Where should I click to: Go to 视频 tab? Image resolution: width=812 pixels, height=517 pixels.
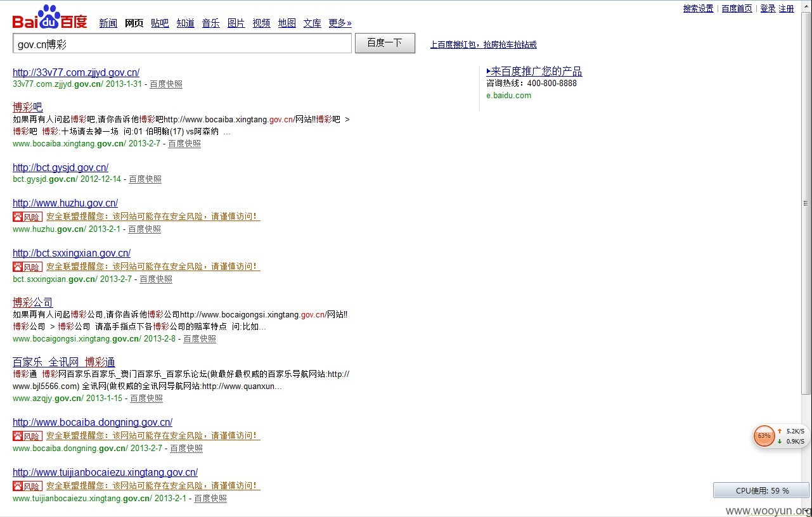261,23
